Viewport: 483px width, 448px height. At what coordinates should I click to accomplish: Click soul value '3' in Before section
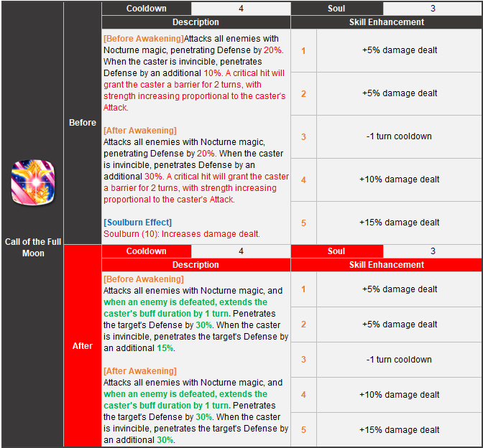point(433,9)
